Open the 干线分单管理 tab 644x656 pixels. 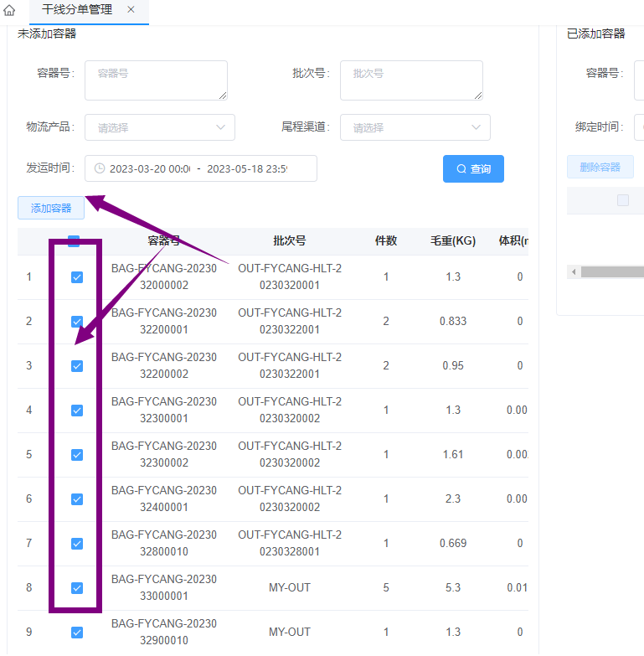click(77, 10)
